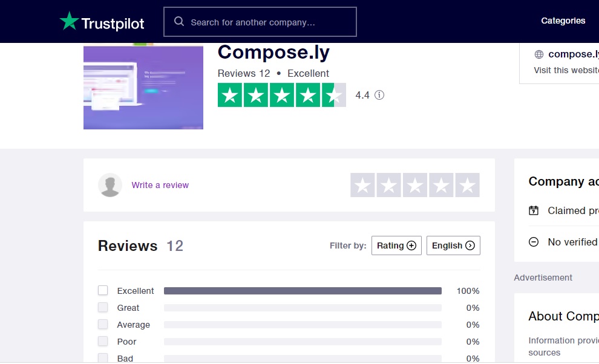Click the minus circle icon next to No verified
This screenshot has width=599, height=364.
(x=533, y=242)
